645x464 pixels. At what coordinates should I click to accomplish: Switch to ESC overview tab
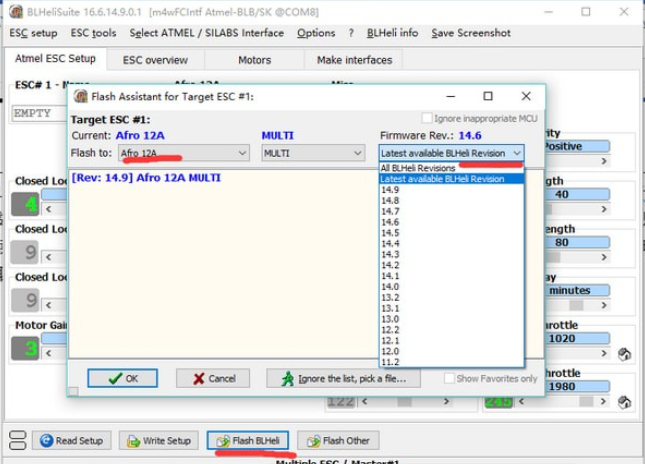point(155,60)
